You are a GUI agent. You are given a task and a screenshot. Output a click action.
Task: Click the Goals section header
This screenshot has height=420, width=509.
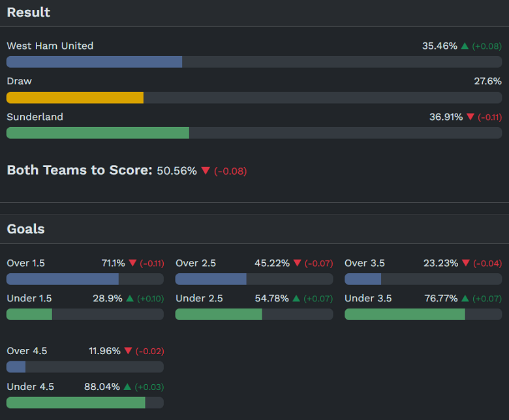[26, 229]
